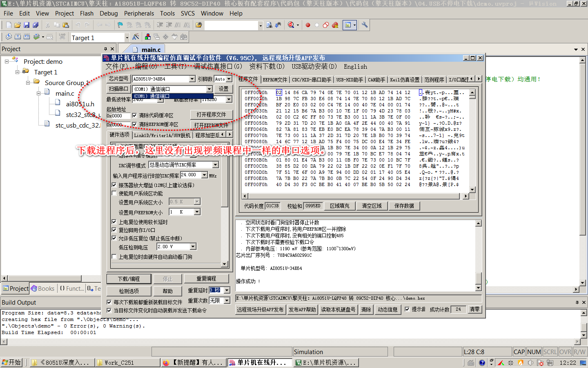
Task: Click 扫描串口 button
Action: (x=118, y=89)
